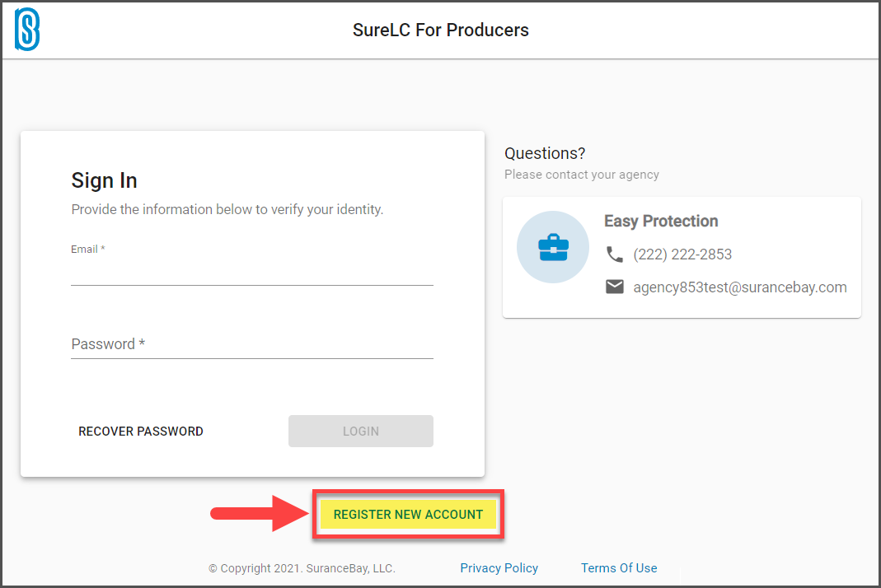
Task: Open the Privacy Policy link
Action: click(499, 568)
